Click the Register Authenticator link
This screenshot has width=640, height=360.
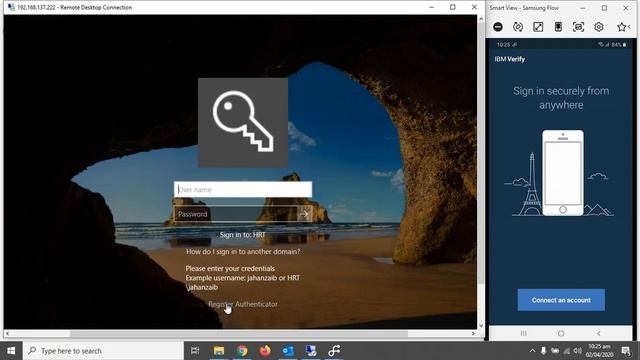tap(243, 304)
